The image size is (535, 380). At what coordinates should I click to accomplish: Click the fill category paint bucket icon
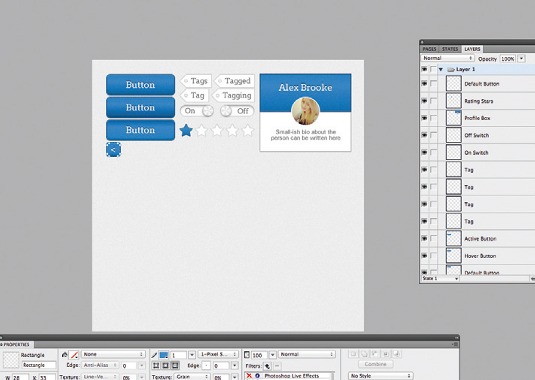[64, 355]
